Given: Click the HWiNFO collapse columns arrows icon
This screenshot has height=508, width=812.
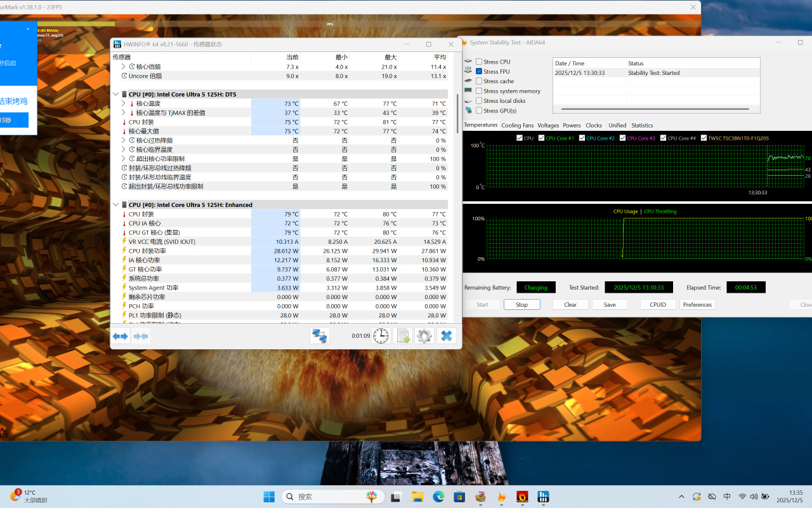Looking at the screenshot, I should click(x=141, y=336).
